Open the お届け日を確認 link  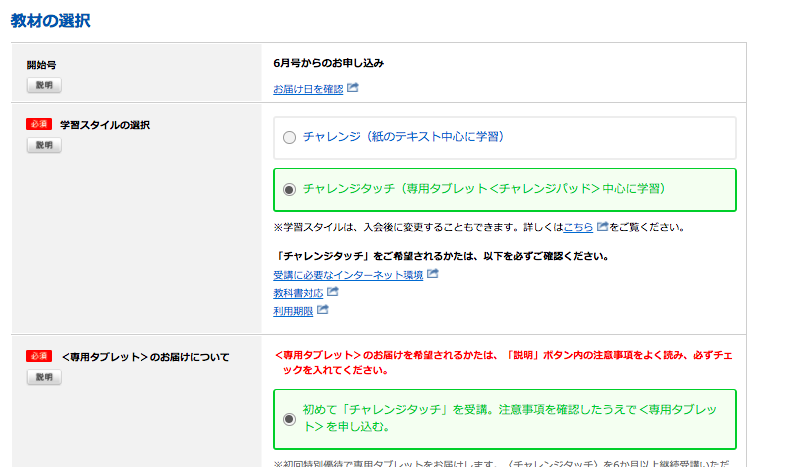[x=308, y=89]
